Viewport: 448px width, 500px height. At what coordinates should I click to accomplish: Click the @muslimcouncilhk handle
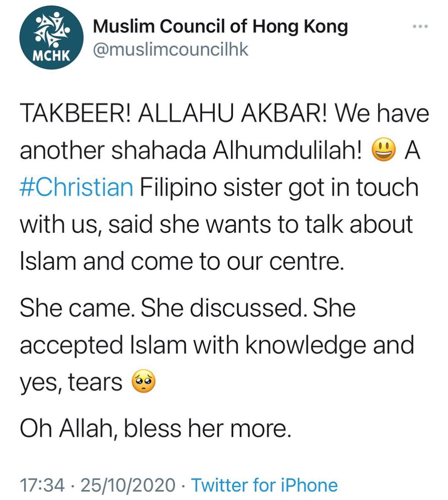(x=170, y=50)
